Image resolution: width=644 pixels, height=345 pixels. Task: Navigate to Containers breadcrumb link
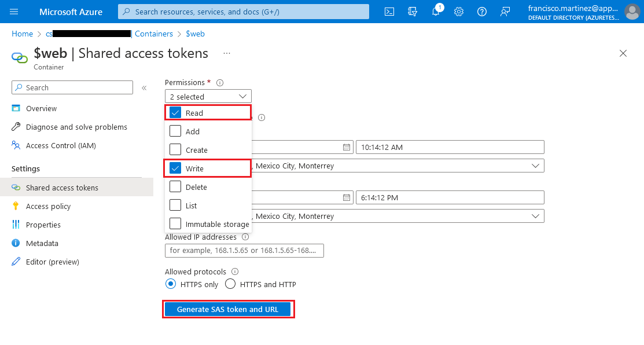153,34
